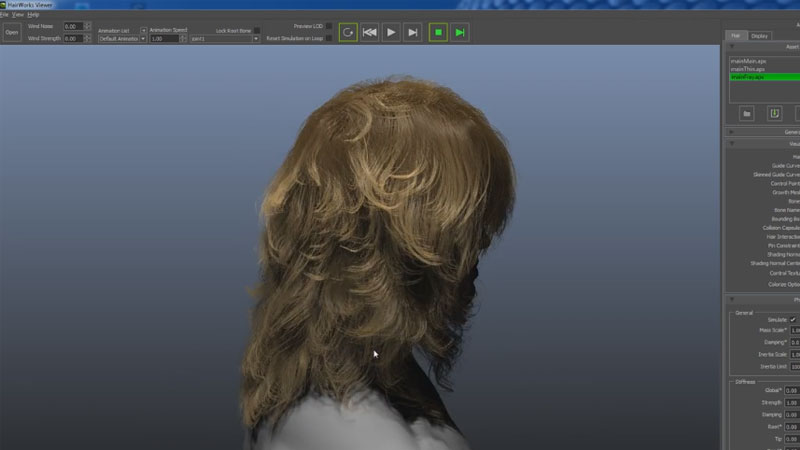This screenshot has height=450, width=800.
Task: Uncheck the Simulate checkbox
Action: coord(793,319)
